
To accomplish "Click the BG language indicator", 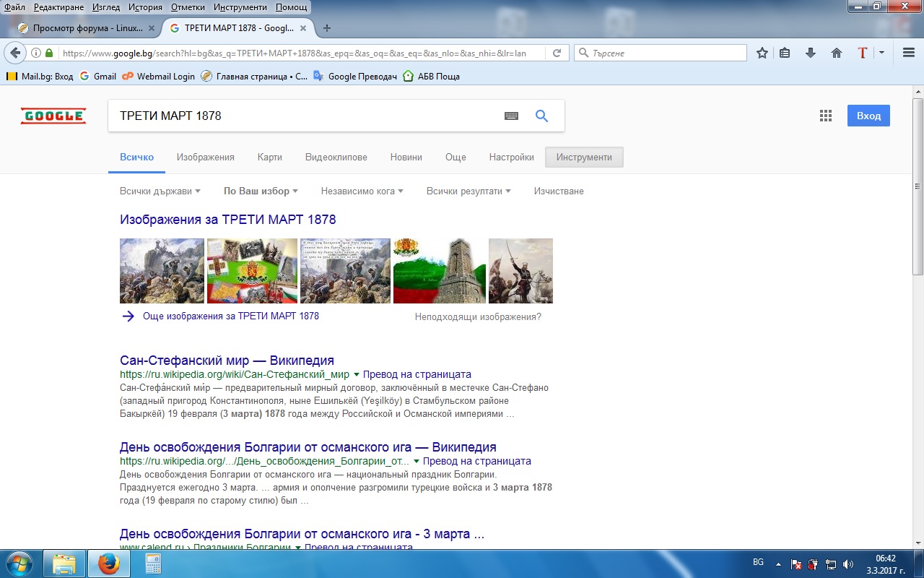I will (x=758, y=562).
